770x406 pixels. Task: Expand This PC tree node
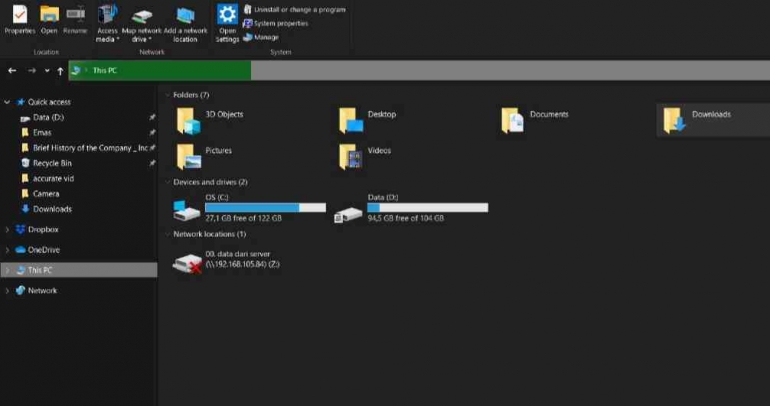click(x=7, y=270)
